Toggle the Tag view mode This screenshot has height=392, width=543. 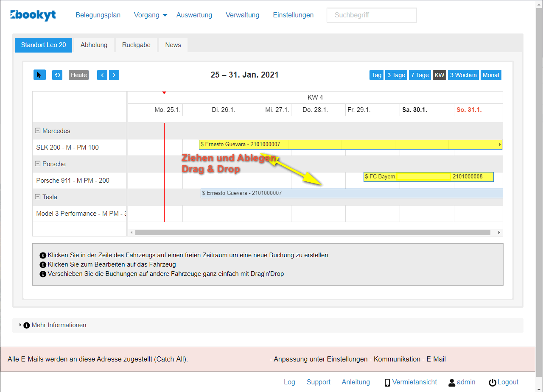[376, 75]
